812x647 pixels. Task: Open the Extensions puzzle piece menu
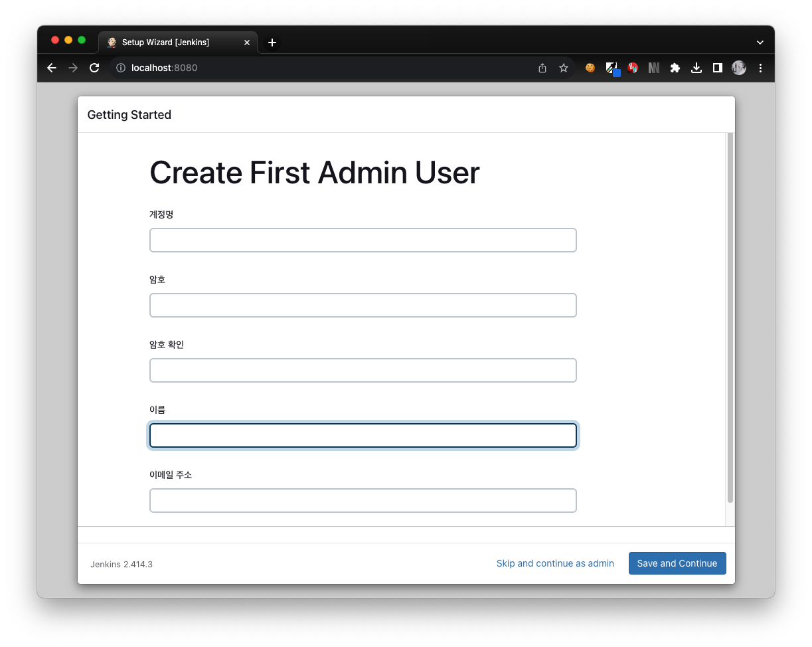tap(675, 68)
